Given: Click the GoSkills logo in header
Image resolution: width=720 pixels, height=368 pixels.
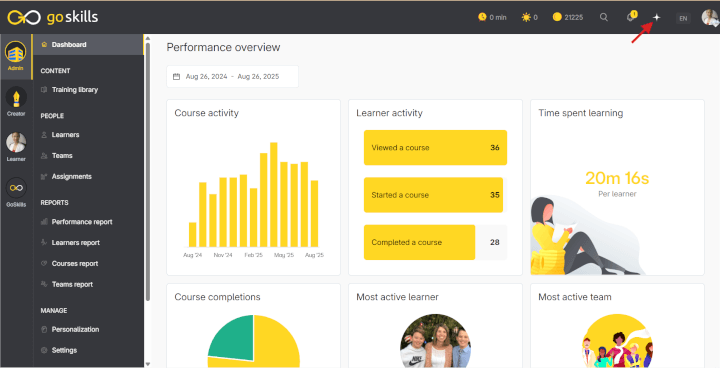Looking at the screenshot, I should (52, 17).
